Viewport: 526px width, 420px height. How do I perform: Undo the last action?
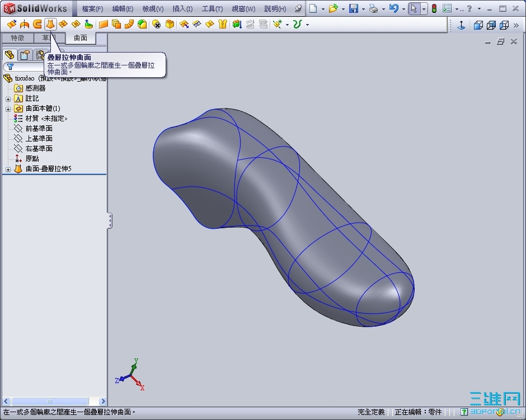pos(394,9)
